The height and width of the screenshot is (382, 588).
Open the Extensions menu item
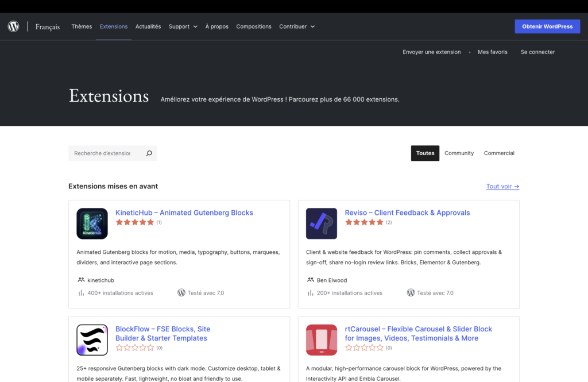point(114,26)
